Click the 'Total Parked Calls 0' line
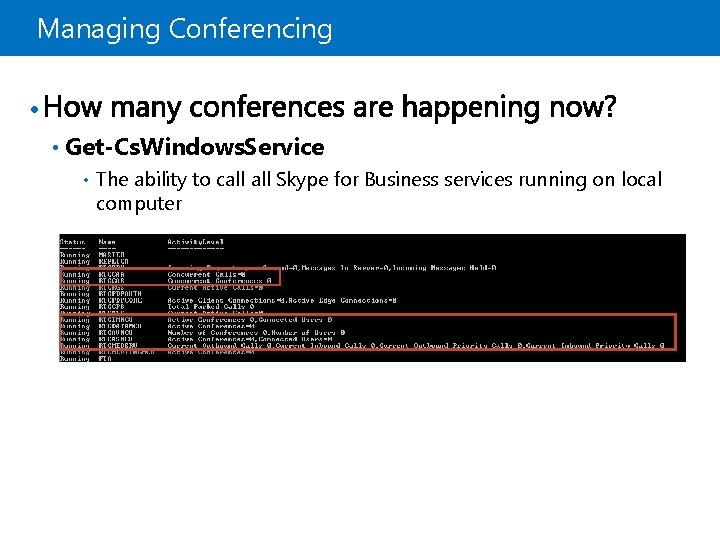This screenshot has height=540, width=720. coord(210,307)
